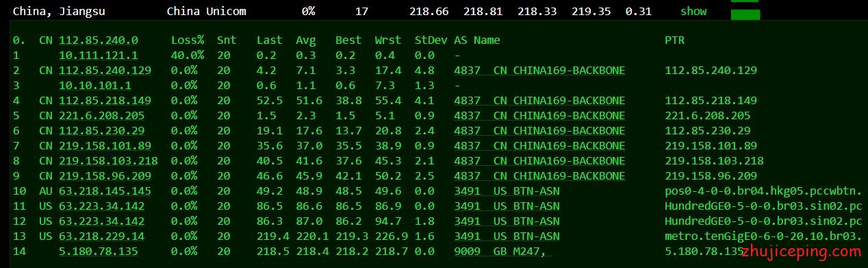Open hop 12 IP link 63.223.34.142
Image resolution: width=868 pixels, height=268 pixels.
coord(101,221)
